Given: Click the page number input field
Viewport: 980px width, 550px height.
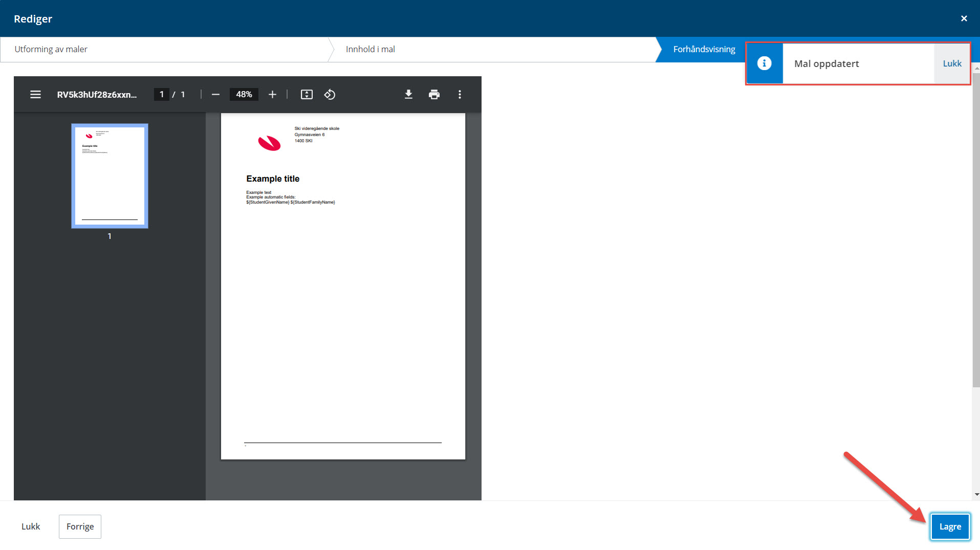Looking at the screenshot, I should pos(162,95).
